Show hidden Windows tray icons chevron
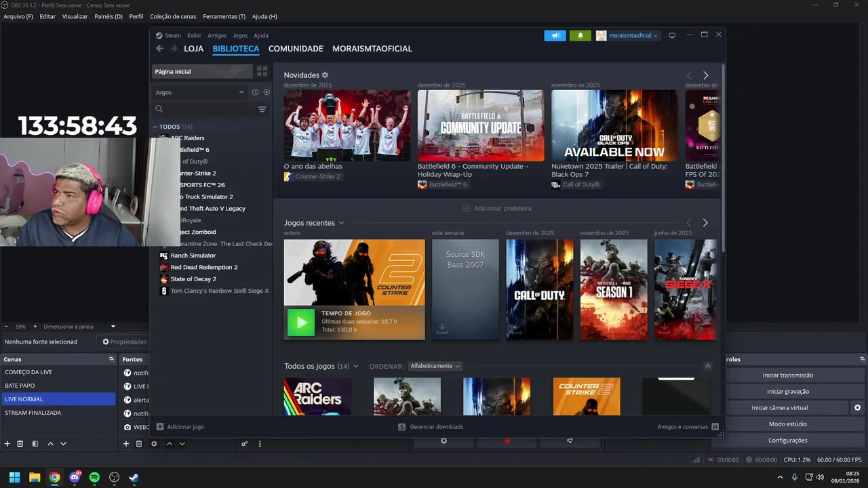Image resolution: width=868 pixels, height=488 pixels. (780, 477)
